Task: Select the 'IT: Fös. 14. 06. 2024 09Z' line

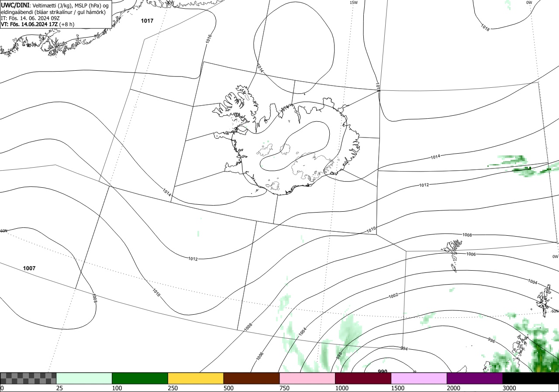Action: pos(30,18)
